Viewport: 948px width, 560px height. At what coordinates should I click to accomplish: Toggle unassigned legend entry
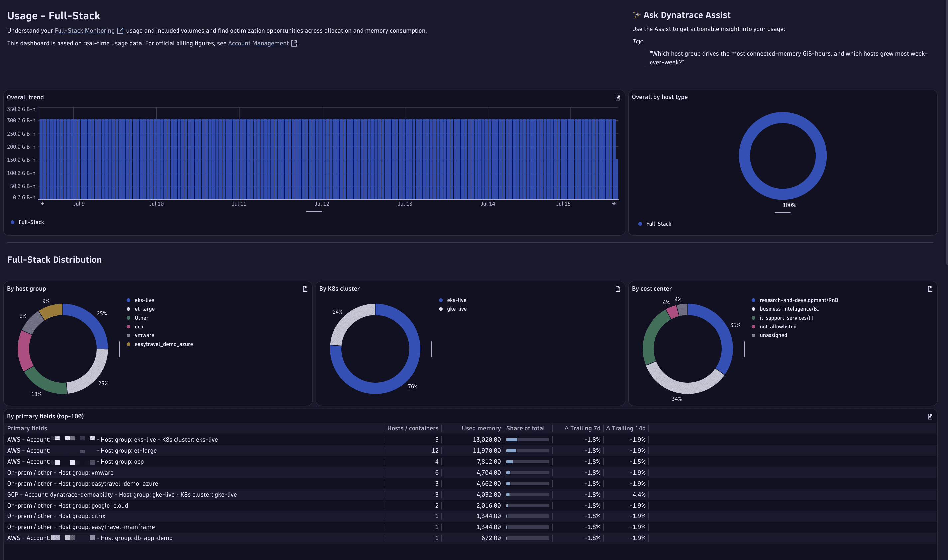coord(770,335)
